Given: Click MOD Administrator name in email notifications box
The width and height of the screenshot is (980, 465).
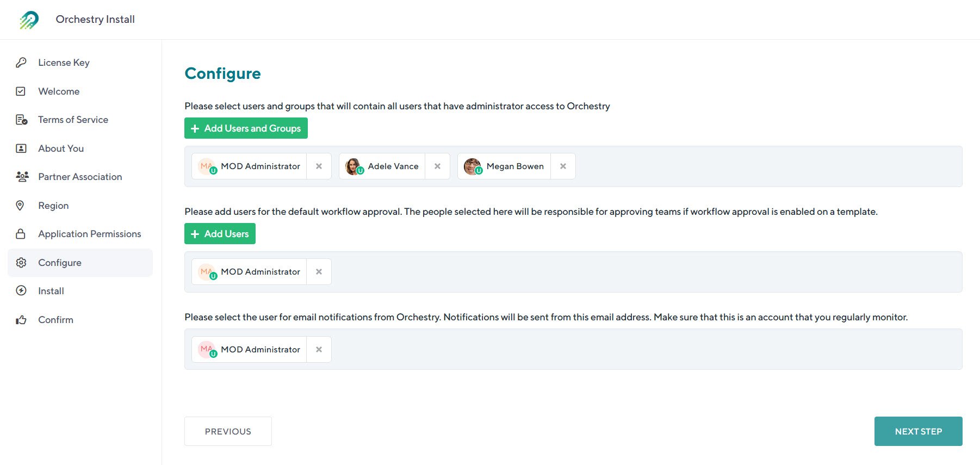Looking at the screenshot, I should tap(260, 349).
